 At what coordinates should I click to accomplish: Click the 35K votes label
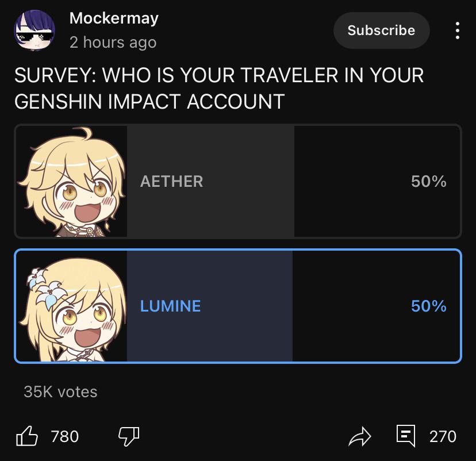60,391
